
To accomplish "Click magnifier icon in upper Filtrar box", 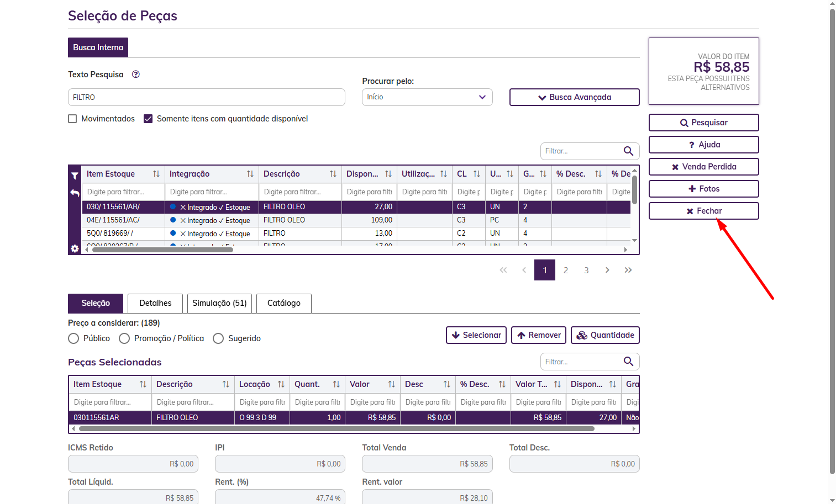I will [628, 151].
